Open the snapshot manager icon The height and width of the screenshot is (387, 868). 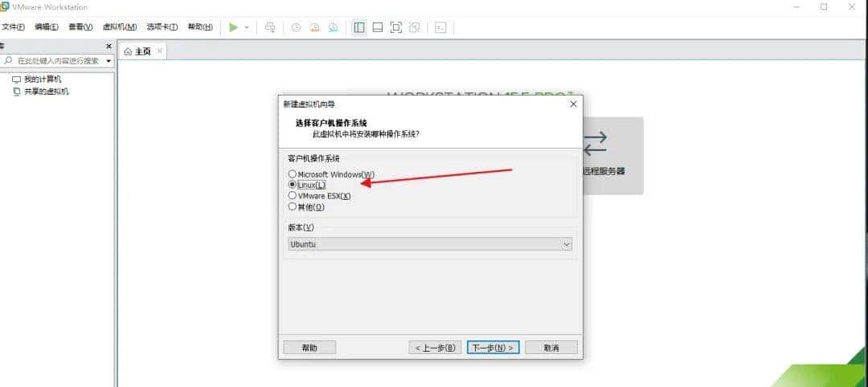tap(333, 27)
